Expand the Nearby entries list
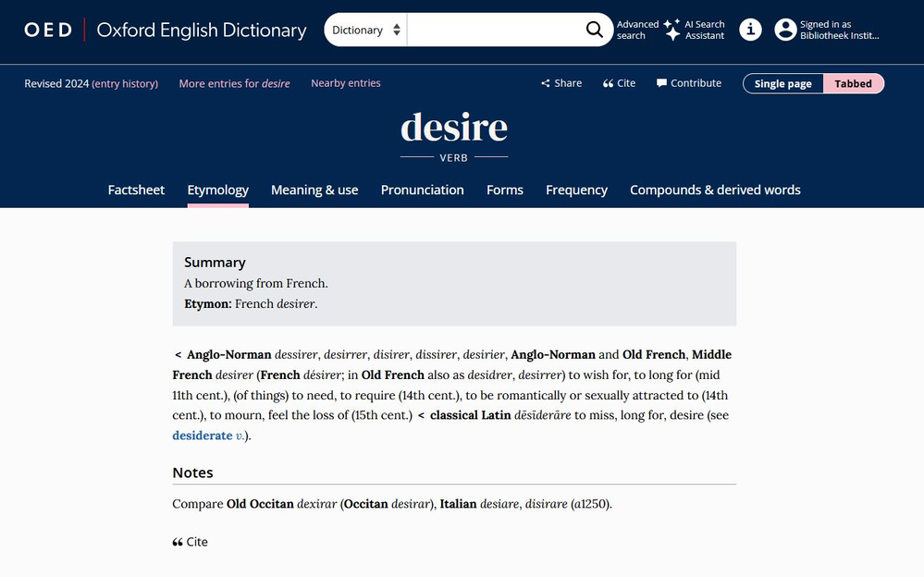 [x=345, y=83]
